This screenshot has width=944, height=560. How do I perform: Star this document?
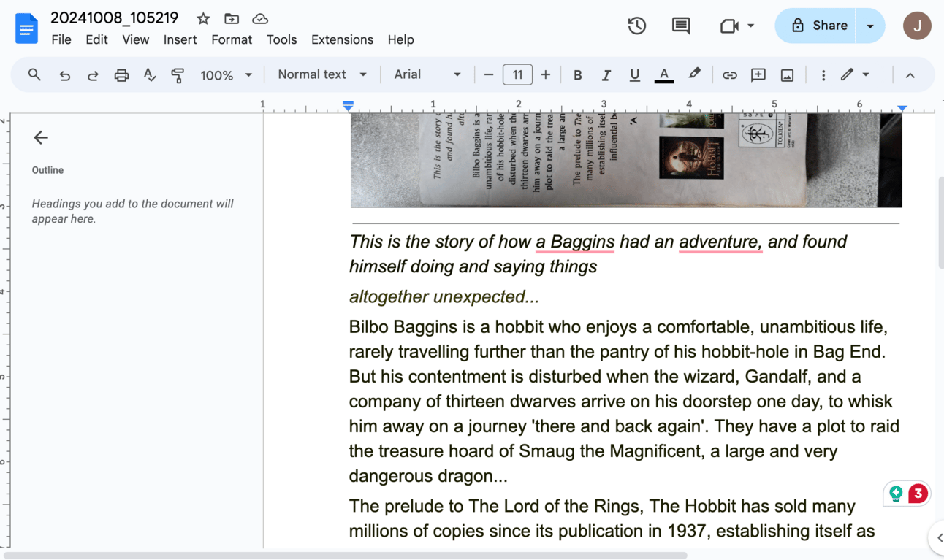(x=203, y=19)
